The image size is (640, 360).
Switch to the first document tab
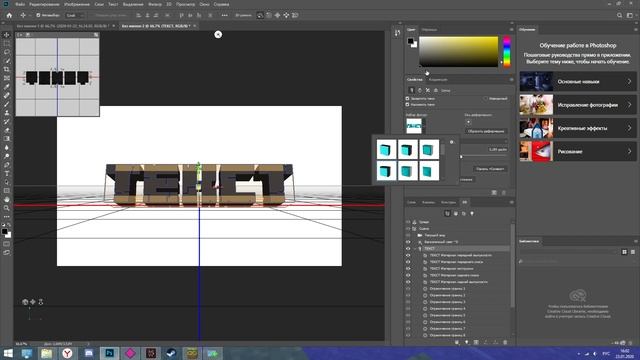tap(62, 26)
